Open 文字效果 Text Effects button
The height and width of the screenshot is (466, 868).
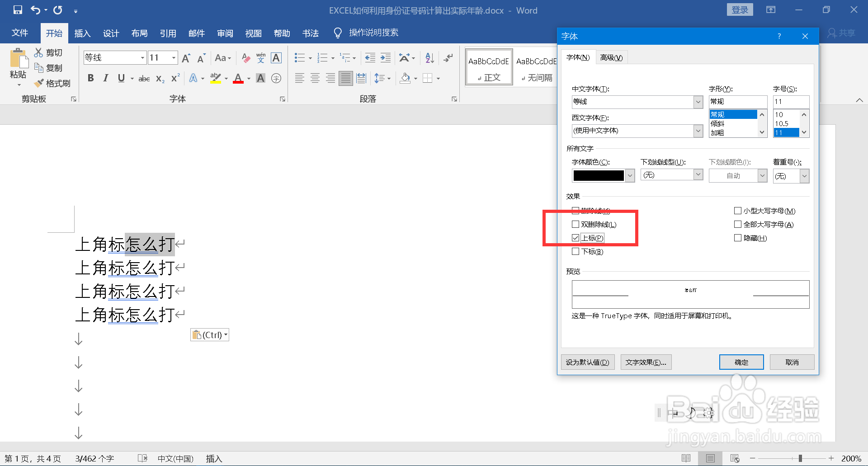click(646, 362)
